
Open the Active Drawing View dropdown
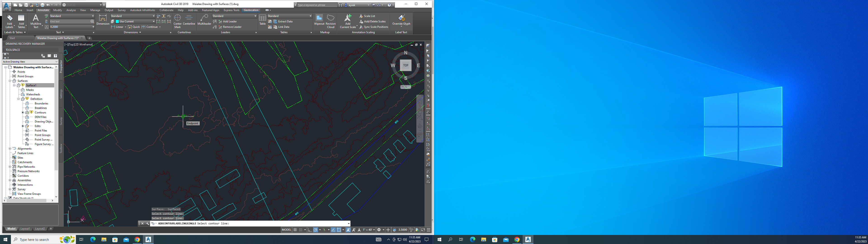coord(30,62)
